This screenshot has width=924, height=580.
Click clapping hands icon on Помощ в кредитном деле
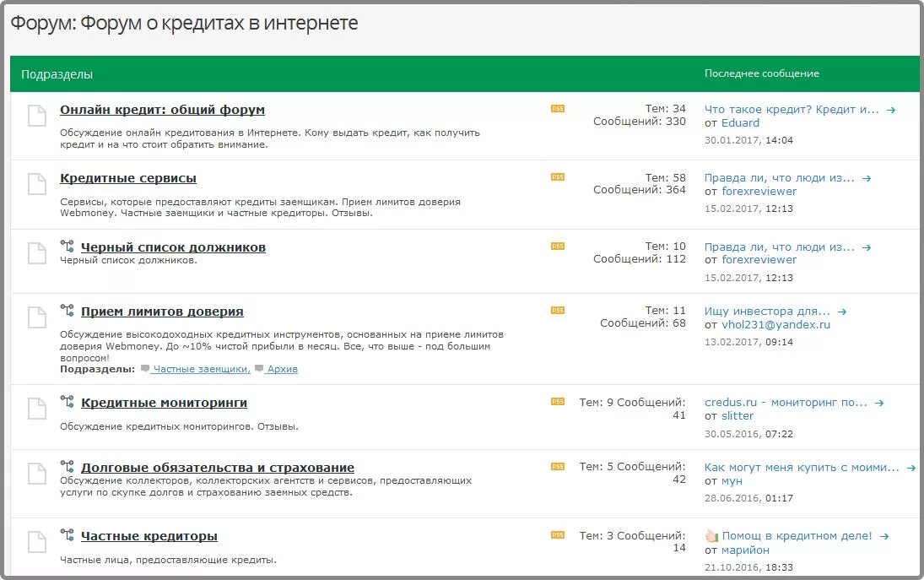[713, 535]
